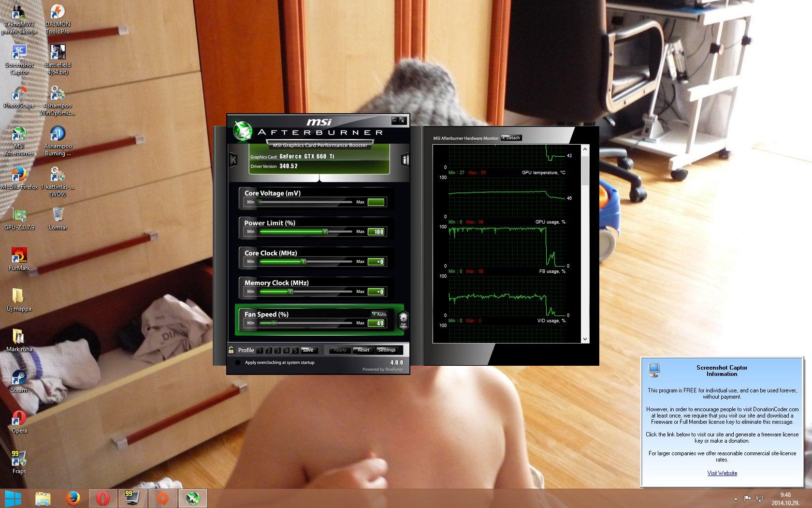Open Márk ruha folder

(x=19, y=341)
